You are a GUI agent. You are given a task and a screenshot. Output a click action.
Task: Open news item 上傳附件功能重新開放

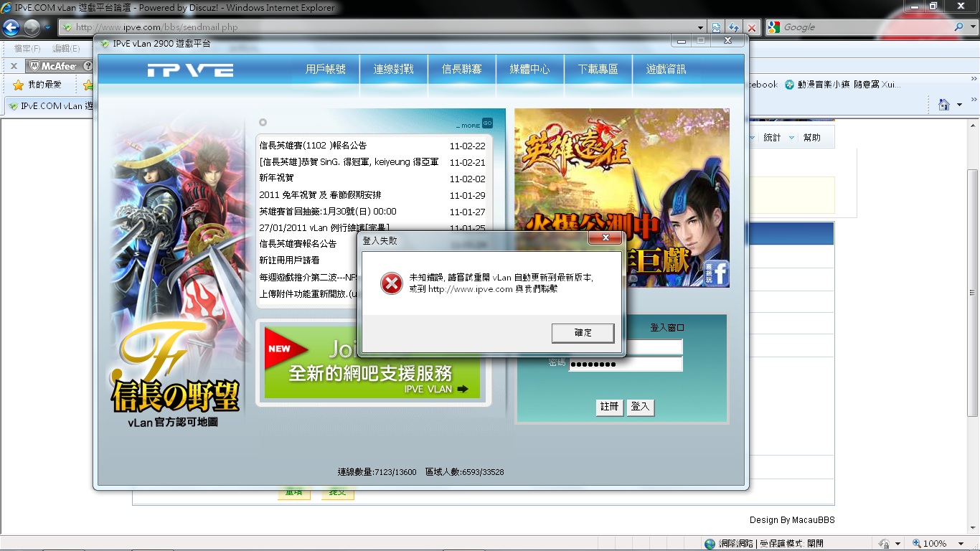click(308, 294)
